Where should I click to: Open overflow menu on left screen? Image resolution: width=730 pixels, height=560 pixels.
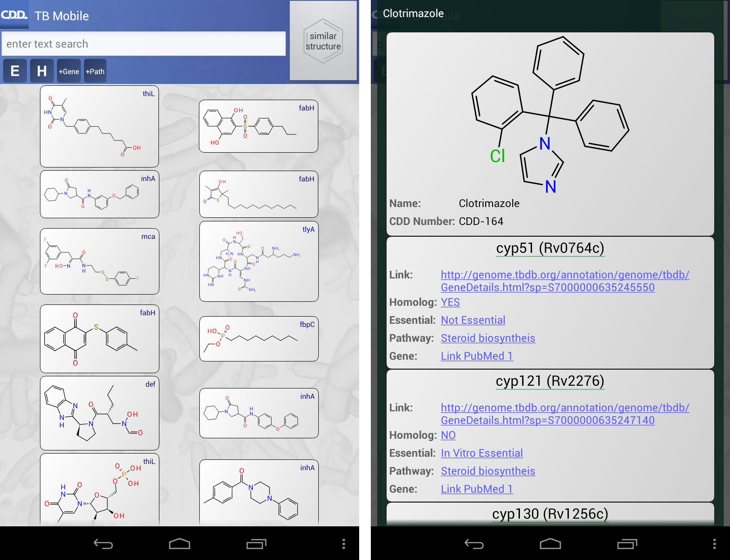343,544
